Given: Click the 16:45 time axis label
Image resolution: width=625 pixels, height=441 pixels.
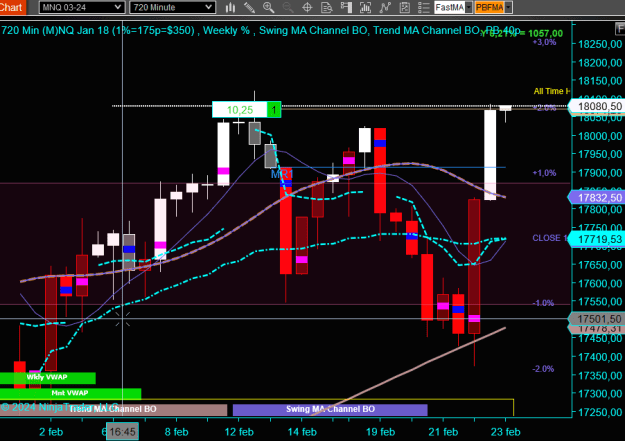Looking at the screenshot, I should 122,431.
